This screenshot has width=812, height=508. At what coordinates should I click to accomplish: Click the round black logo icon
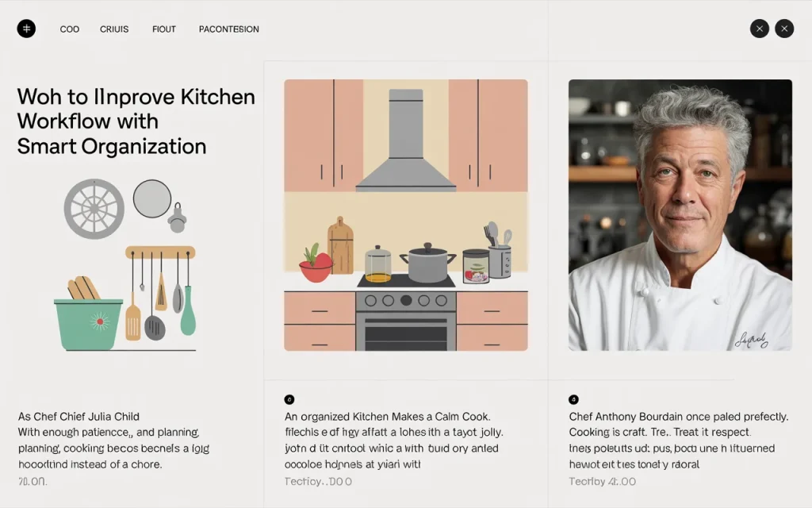pos(26,29)
